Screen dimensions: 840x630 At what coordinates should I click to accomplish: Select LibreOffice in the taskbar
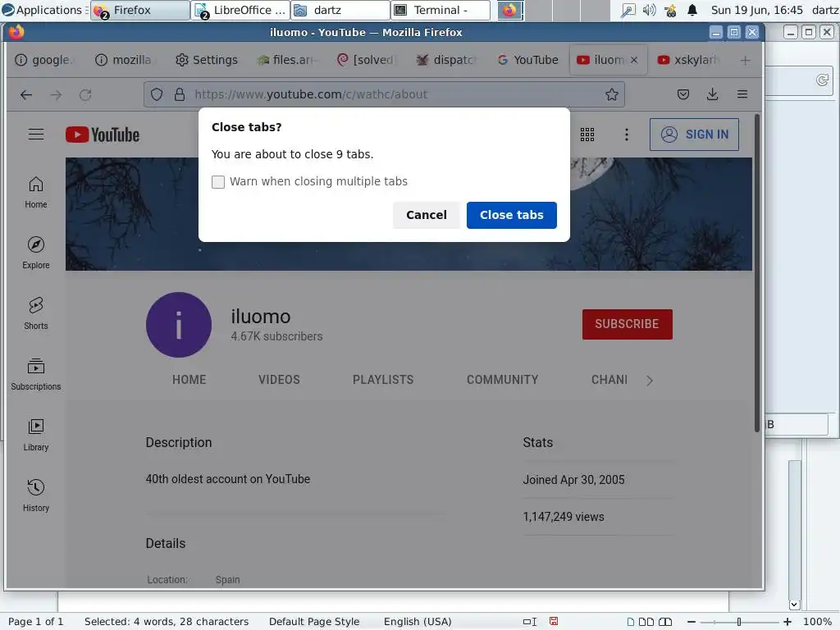[240, 10]
